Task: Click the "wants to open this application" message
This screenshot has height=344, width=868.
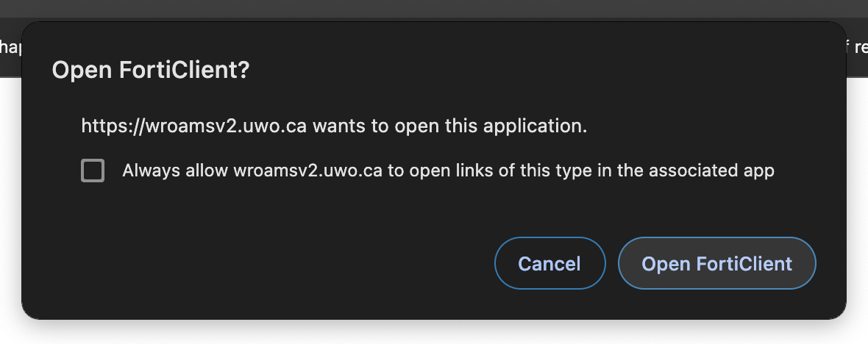Action: (x=449, y=126)
